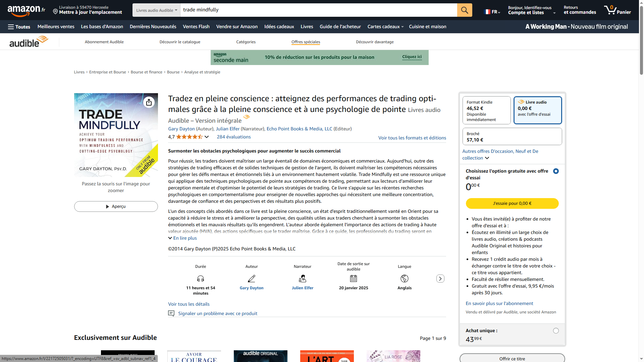
Task: Expand the star rating breakdown chevron
Action: (207, 137)
